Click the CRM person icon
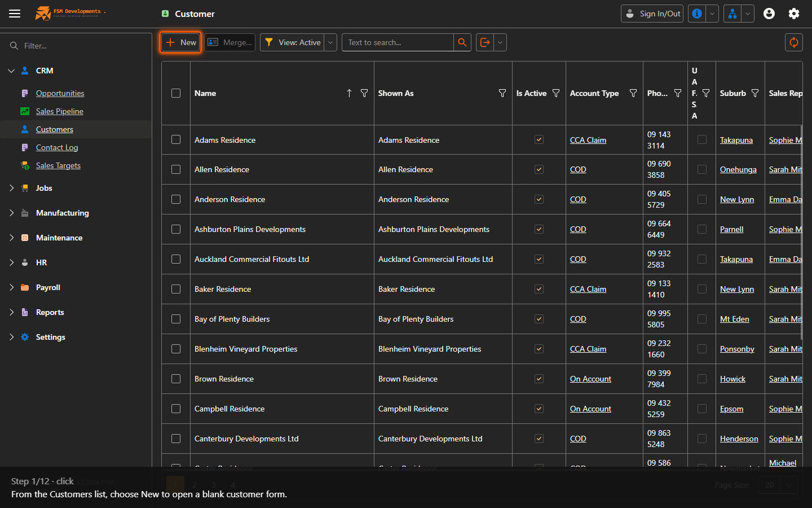The height and width of the screenshot is (508, 812). coord(25,71)
